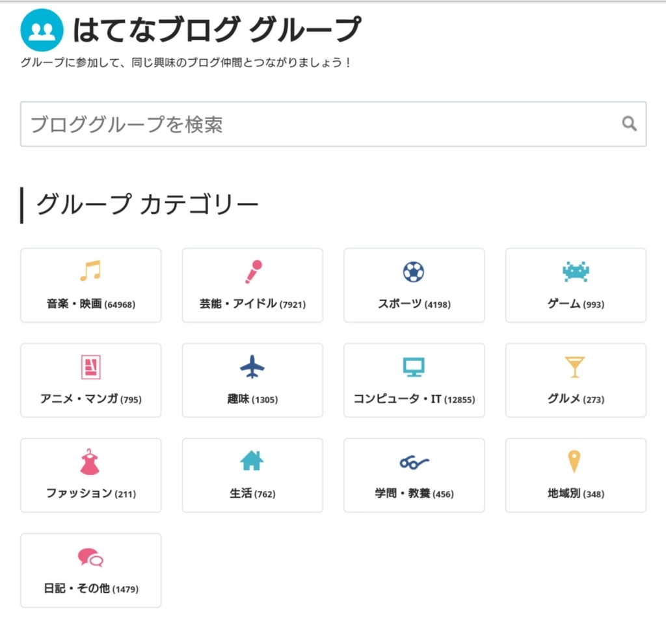
Task: Open 地域別 (348) category
Action: point(576,476)
